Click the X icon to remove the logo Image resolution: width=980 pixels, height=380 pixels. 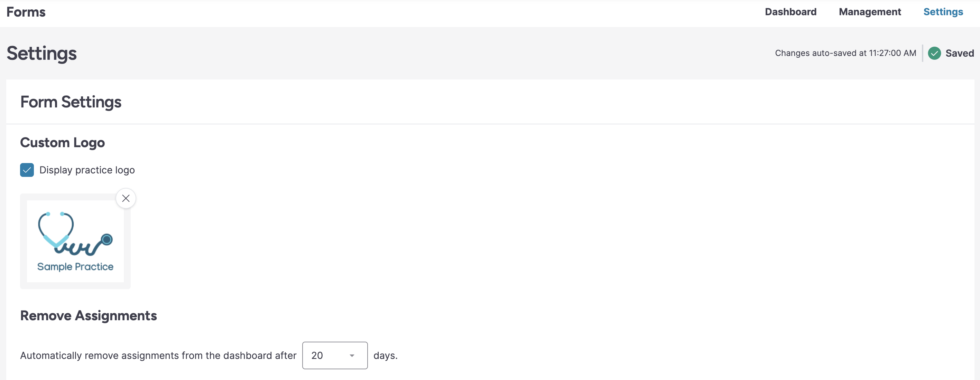[x=126, y=198]
